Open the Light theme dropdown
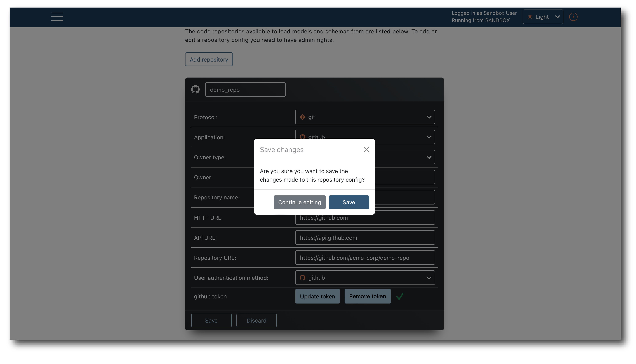 point(542,17)
